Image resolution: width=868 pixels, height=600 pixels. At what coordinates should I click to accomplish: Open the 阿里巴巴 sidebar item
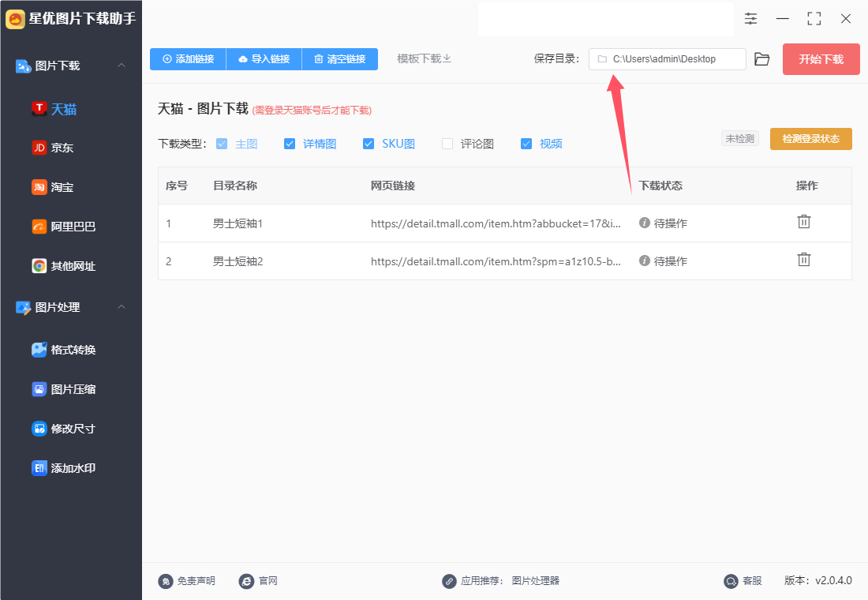71,227
